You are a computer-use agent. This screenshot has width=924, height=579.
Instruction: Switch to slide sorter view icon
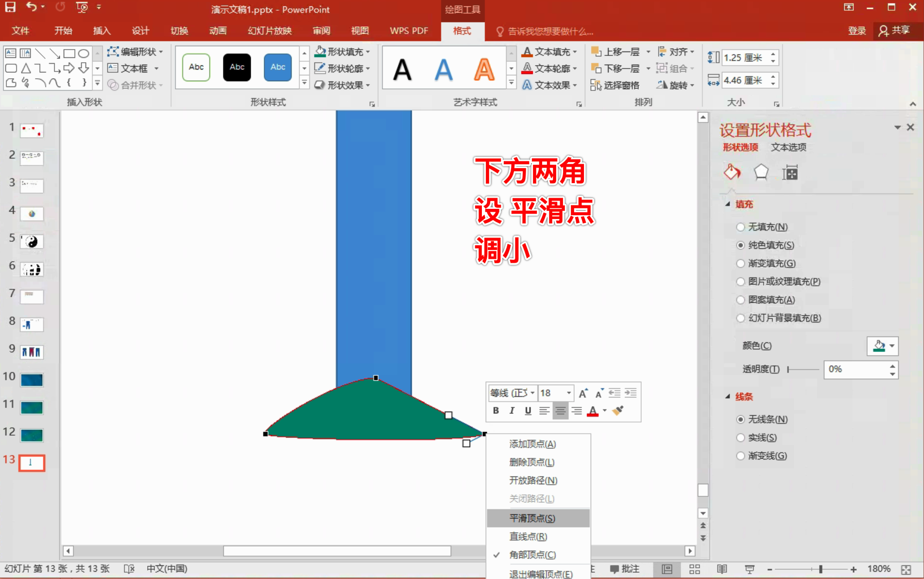(695, 569)
